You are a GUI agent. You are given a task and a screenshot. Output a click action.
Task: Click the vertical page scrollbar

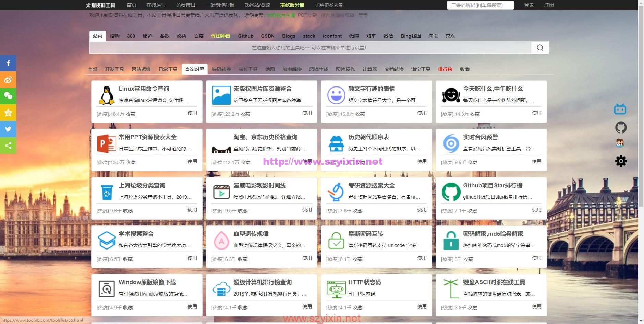click(641, 106)
